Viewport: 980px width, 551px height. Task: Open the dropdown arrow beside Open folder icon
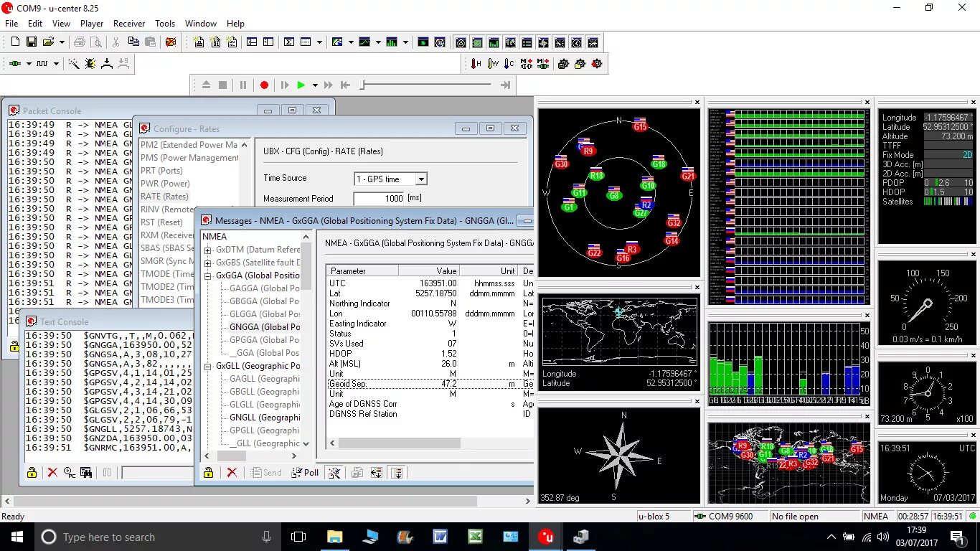coord(62,42)
